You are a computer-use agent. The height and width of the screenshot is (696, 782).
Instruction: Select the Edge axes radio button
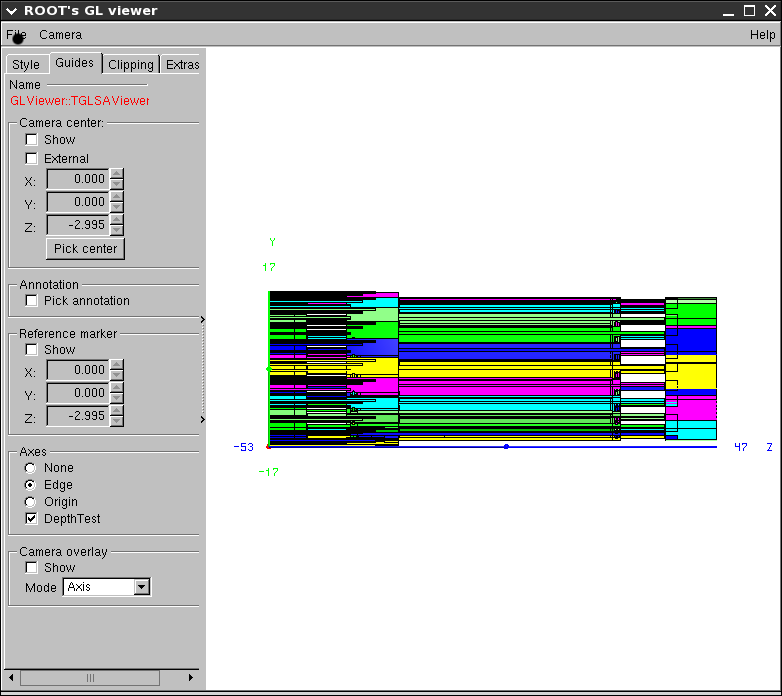point(30,485)
